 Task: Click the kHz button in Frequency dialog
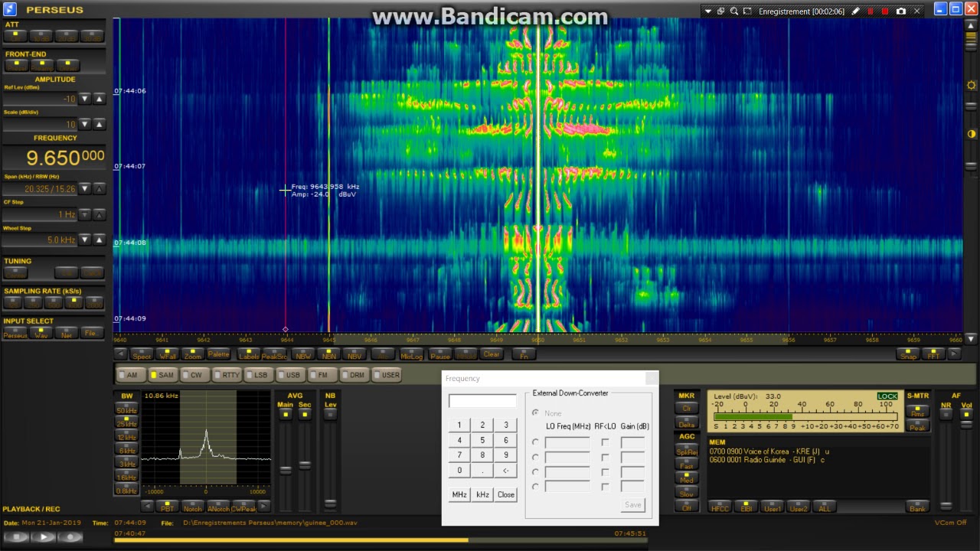click(x=482, y=494)
